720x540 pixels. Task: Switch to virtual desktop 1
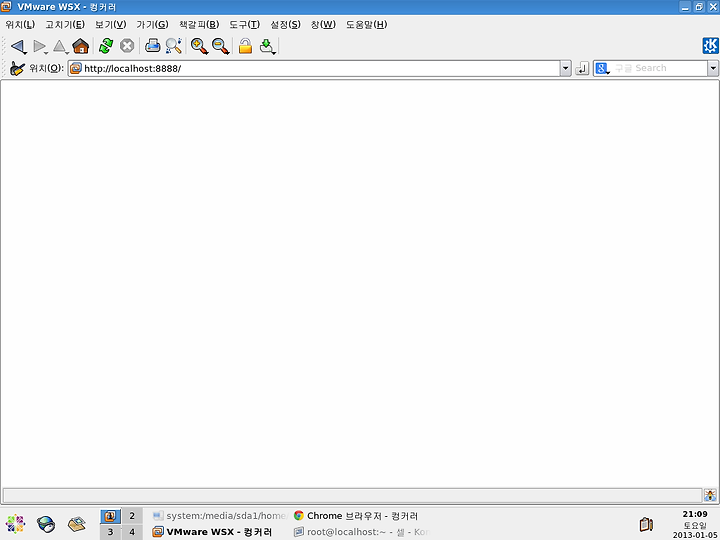(110, 516)
